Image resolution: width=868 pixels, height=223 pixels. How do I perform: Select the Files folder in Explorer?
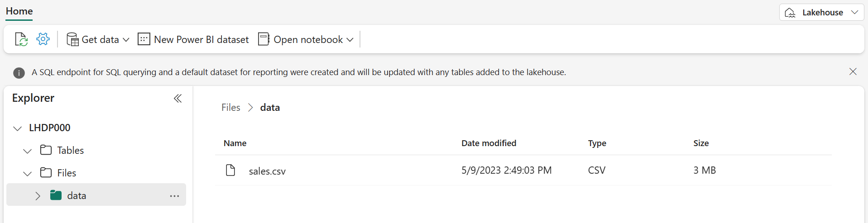point(67,173)
